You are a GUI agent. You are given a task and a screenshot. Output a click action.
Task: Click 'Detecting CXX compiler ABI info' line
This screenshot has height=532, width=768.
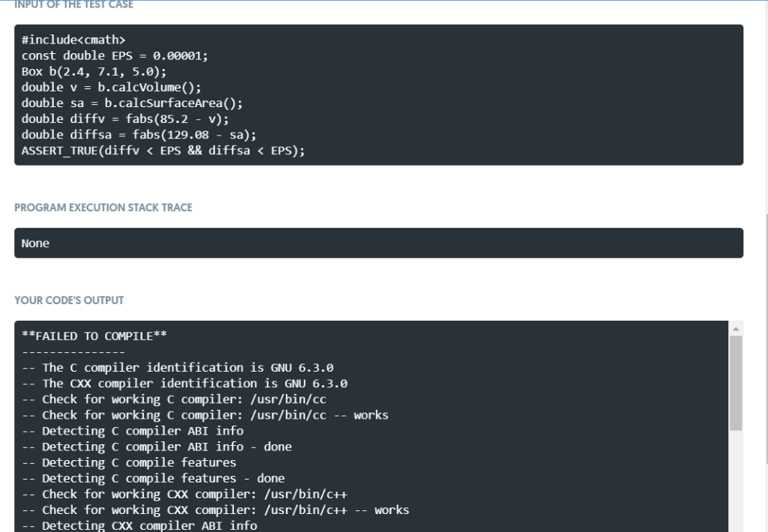[139, 526]
